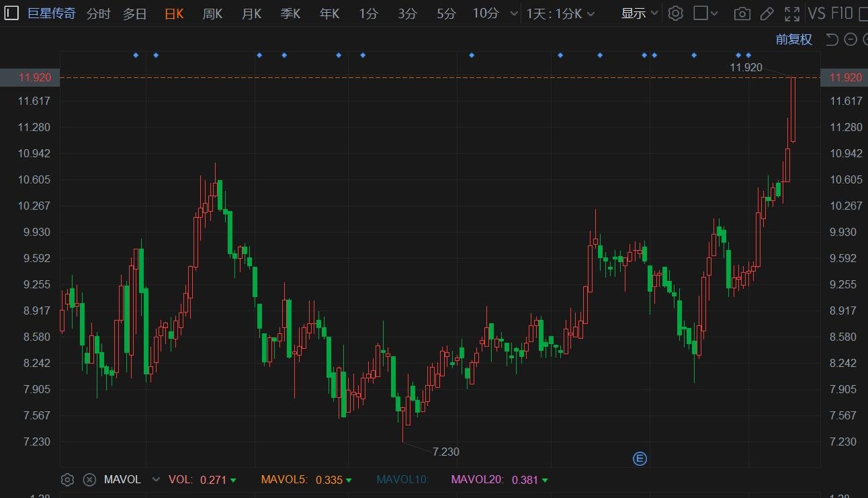
Task: Click the red 11.920 tag on right axis
Action: [844, 77]
